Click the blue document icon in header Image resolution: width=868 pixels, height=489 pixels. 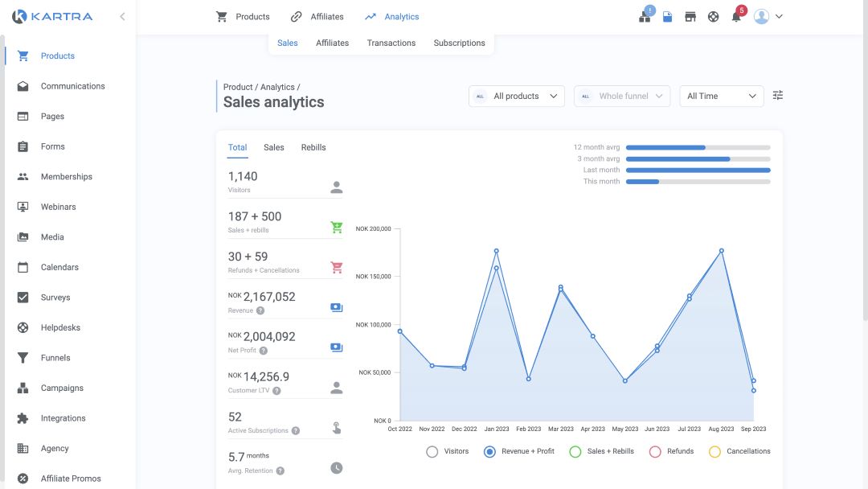click(667, 17)
